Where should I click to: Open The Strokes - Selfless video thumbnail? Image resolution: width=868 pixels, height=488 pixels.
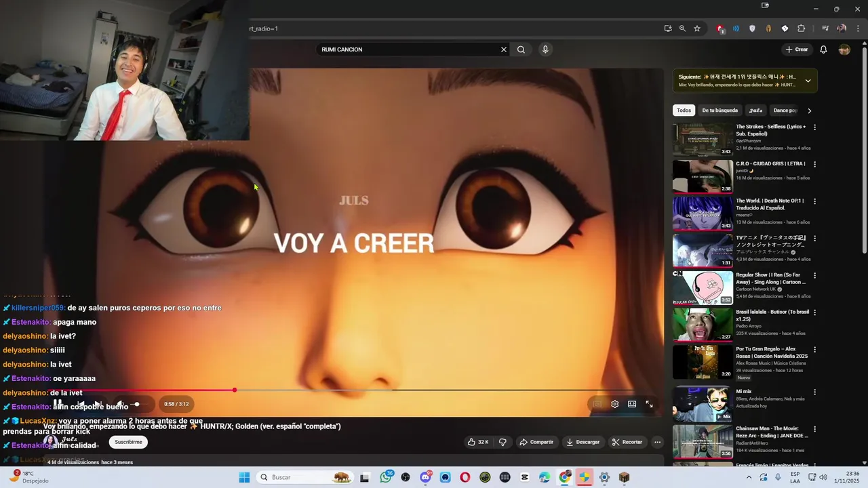703,139
